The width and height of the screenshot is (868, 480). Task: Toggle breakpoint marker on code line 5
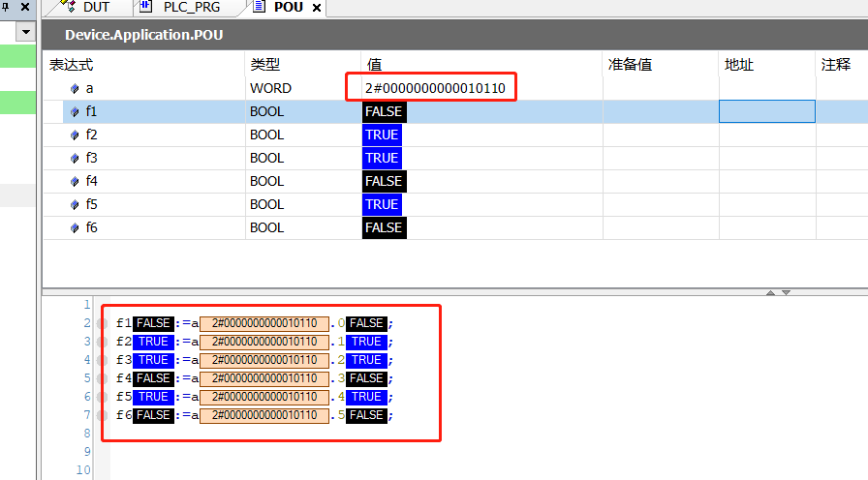point(102,378)
